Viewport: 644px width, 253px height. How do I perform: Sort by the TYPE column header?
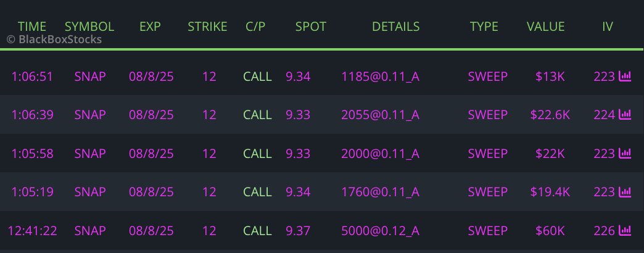pyautogui.click(x=484, y=27)
